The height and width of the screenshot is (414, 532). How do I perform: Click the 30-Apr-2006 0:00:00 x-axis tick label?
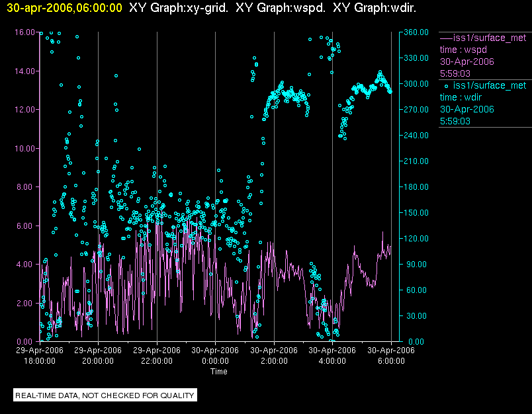coord(215,355)
